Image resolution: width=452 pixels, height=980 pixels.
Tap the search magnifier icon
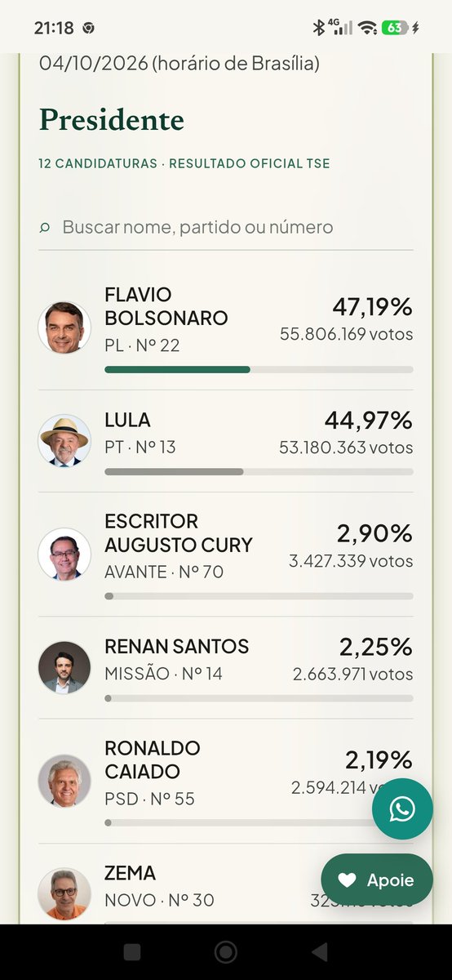click(x=45, y=228)
